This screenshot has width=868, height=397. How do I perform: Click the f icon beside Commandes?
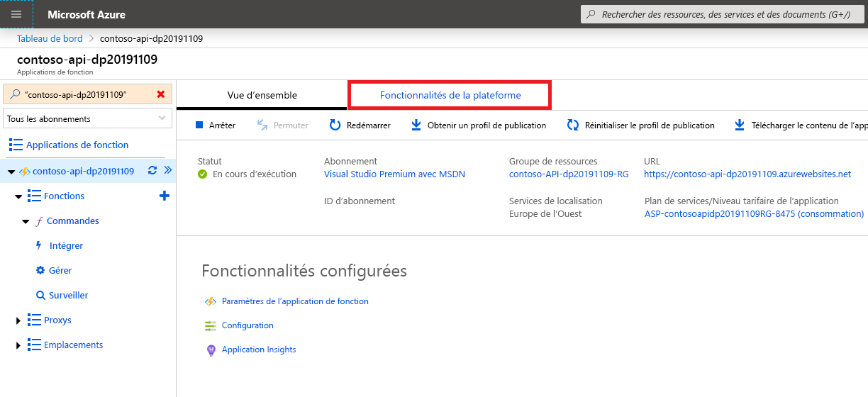40,221
